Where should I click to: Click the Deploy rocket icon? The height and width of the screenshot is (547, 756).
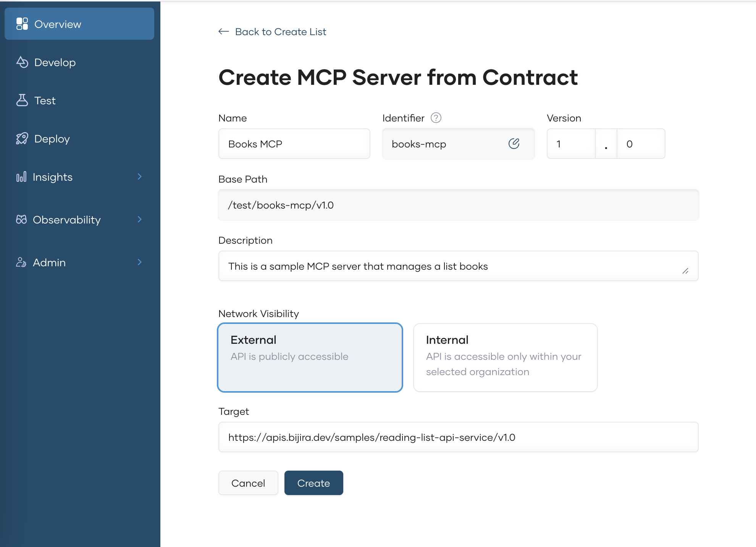pyautogui.click(x=22, y=138)
